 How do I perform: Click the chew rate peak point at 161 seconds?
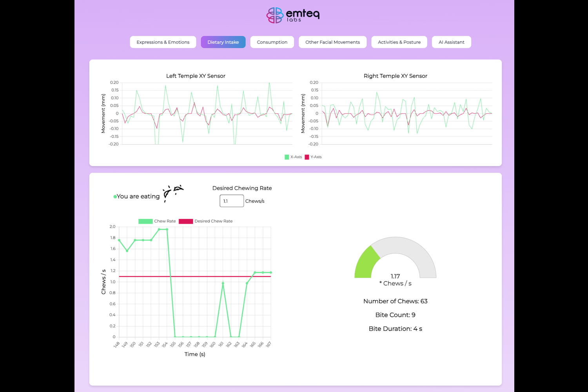223,283
